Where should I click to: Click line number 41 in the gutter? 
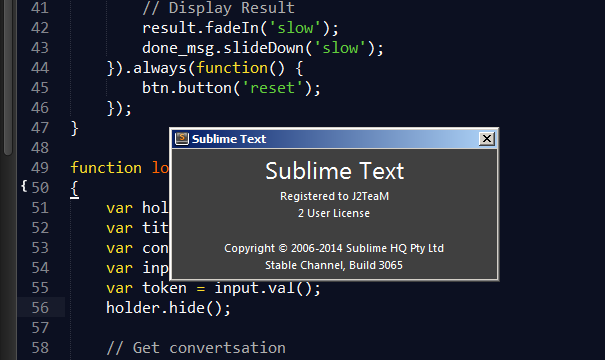[40, 8]
